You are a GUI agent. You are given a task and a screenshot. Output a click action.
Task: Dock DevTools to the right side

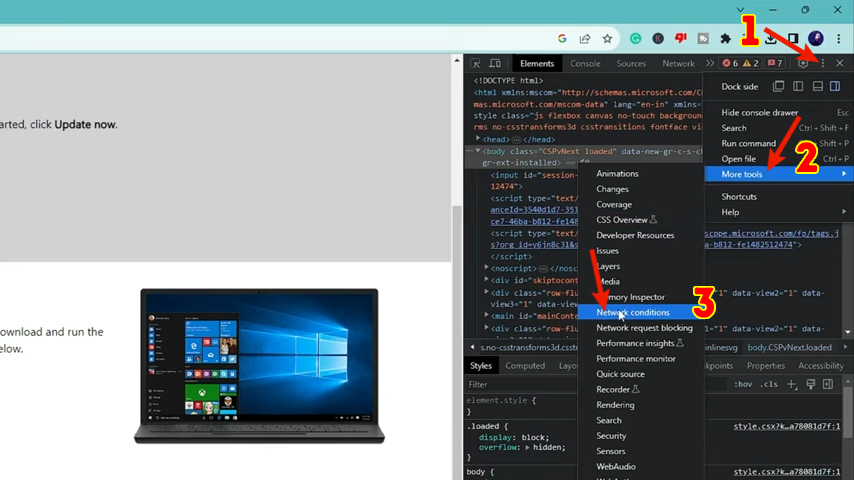click(x=835, y=86)
